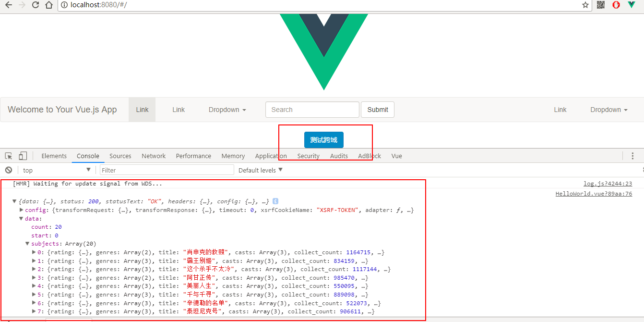The image size is (644, 322).
Task: Activate DevTools inspect element picker
Action: point(9,156)
